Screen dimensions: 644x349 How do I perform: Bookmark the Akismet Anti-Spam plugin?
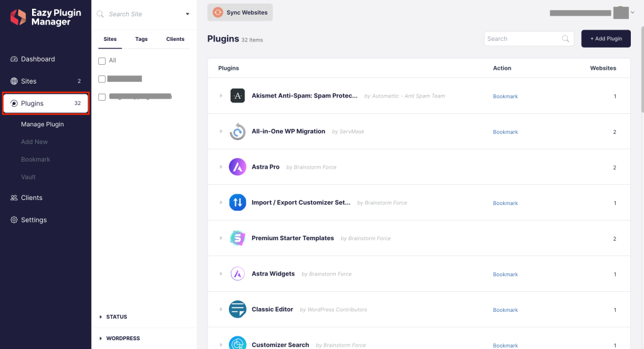point(505,96)
